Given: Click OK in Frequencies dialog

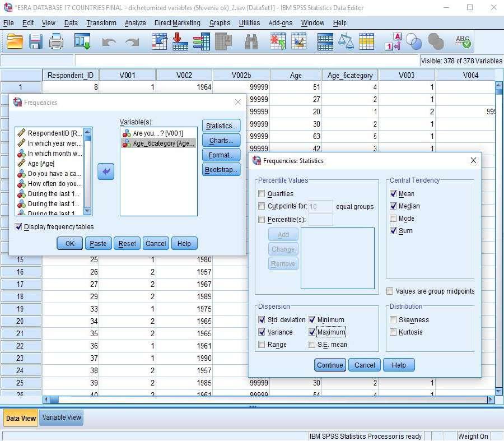Looking at the screenshot, I should point(70,244).
